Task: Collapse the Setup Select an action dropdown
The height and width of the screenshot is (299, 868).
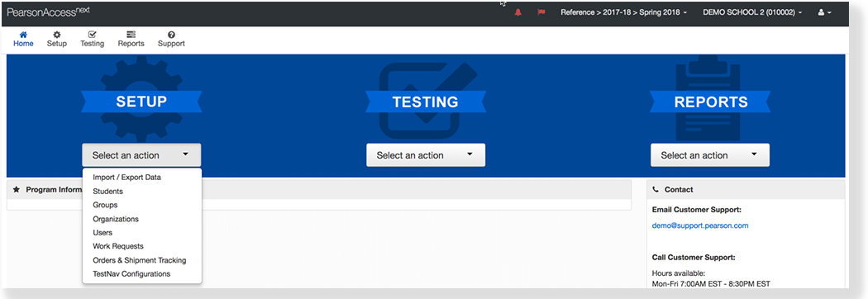Action: [x=141, y=155]
